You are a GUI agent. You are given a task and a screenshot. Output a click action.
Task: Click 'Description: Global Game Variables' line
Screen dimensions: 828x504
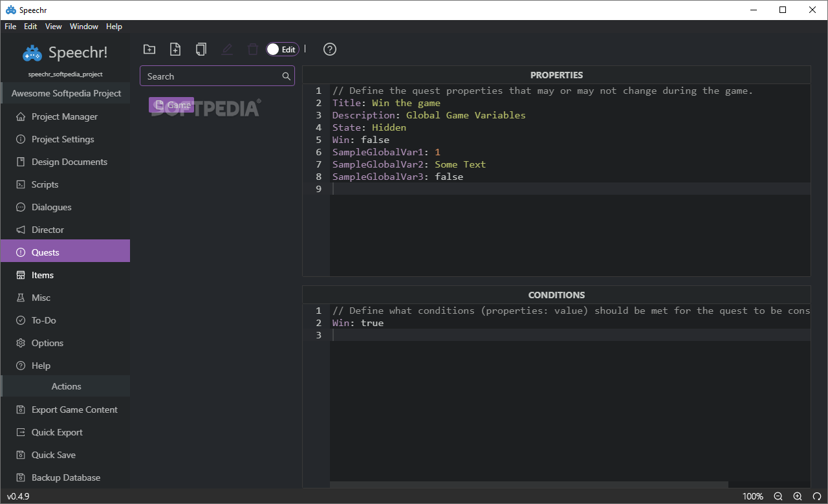pos(429,115)
